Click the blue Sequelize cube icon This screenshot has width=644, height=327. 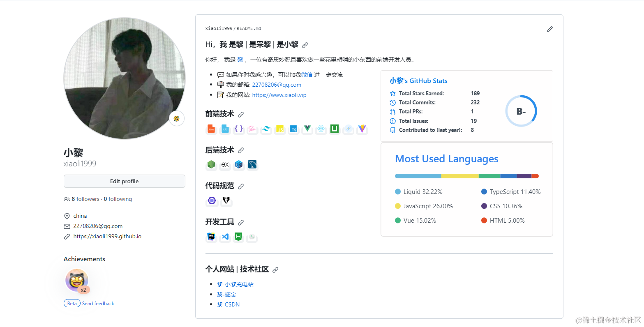(x=239, y=165)
